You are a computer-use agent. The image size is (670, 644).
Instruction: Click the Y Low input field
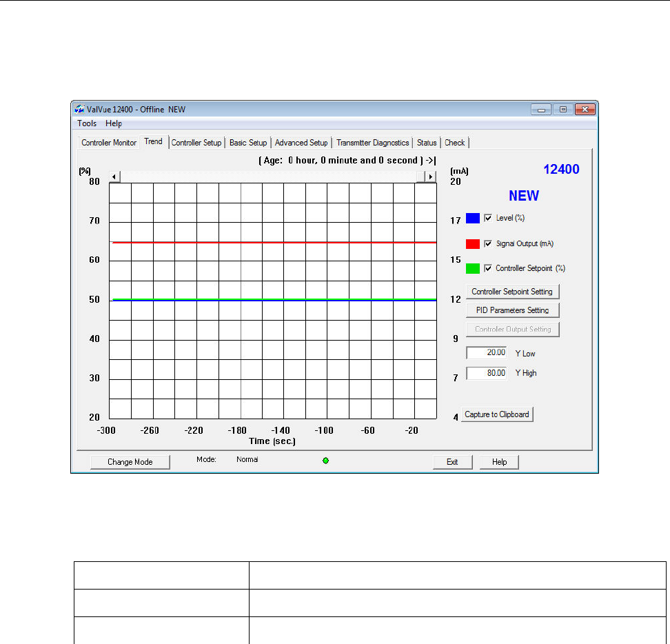(x=487, y=352)
